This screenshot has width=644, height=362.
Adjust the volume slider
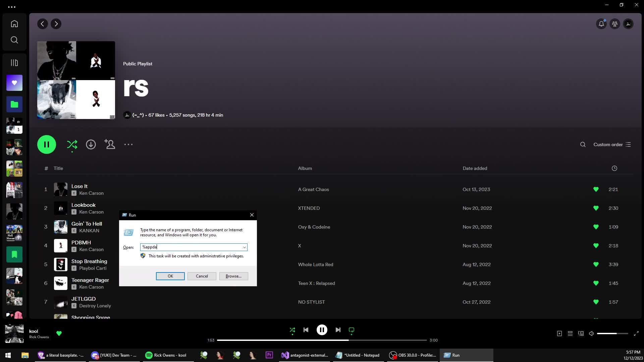click(x=613, y=333)
